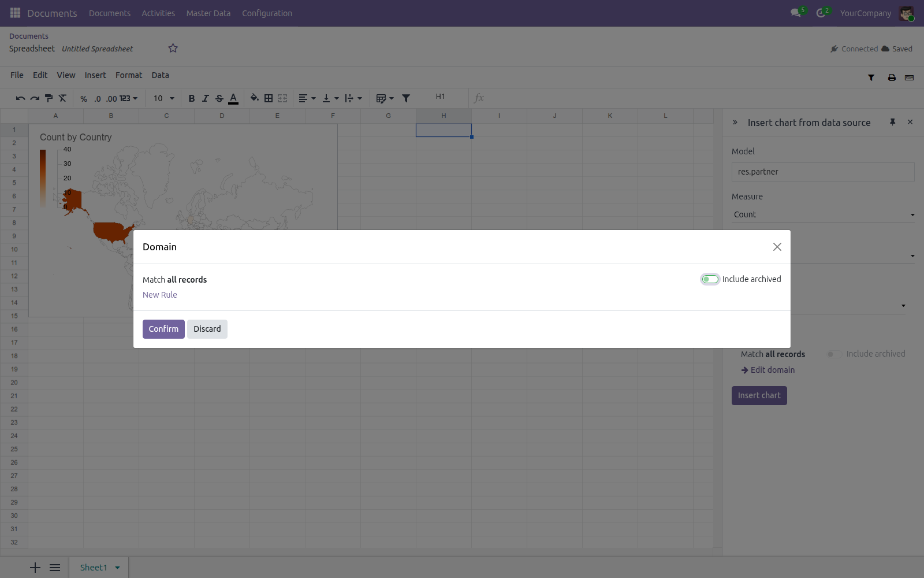Click the Clear formatting icon
This screenshot has height=578, width=924.
[x=62, y=99]
